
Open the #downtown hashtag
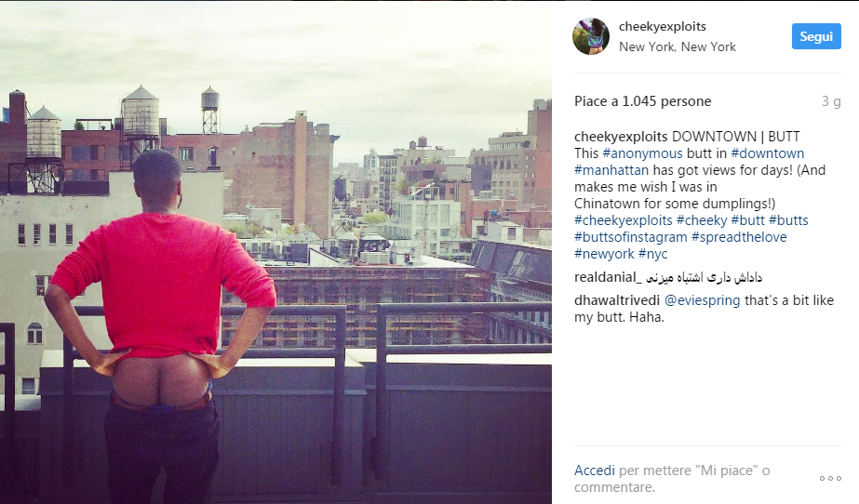(x=767, y=153)
